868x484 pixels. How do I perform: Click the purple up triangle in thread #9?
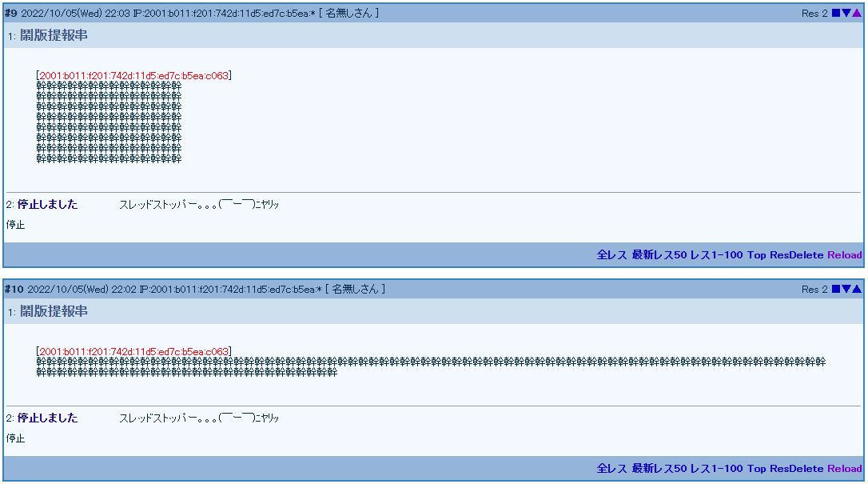point(857,13)
